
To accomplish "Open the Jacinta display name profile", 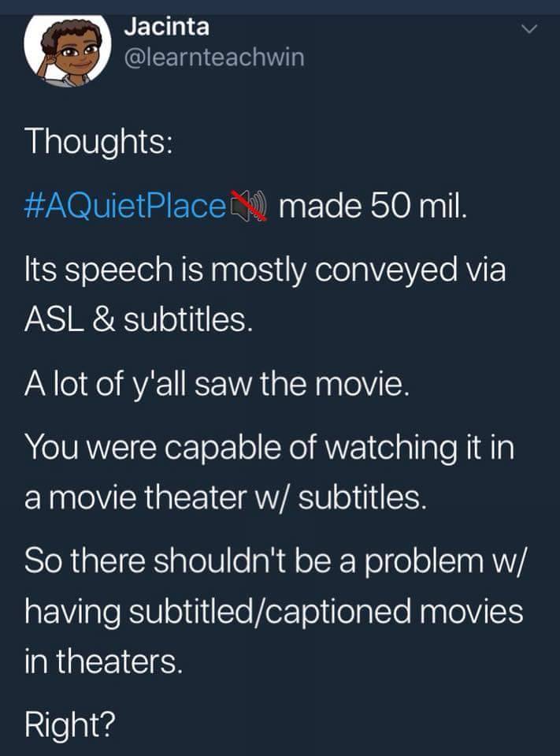I will 167,26.
